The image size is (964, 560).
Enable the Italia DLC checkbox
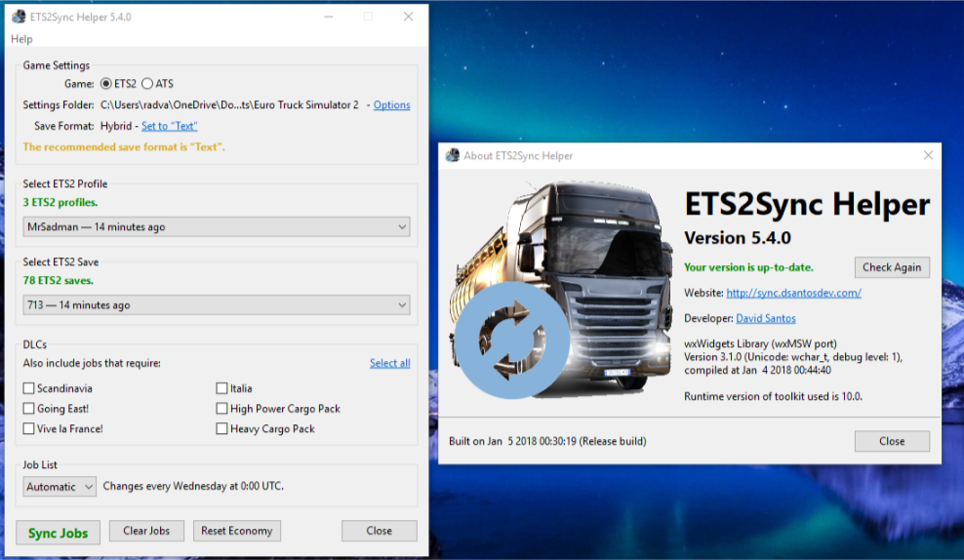pos(221,388)
